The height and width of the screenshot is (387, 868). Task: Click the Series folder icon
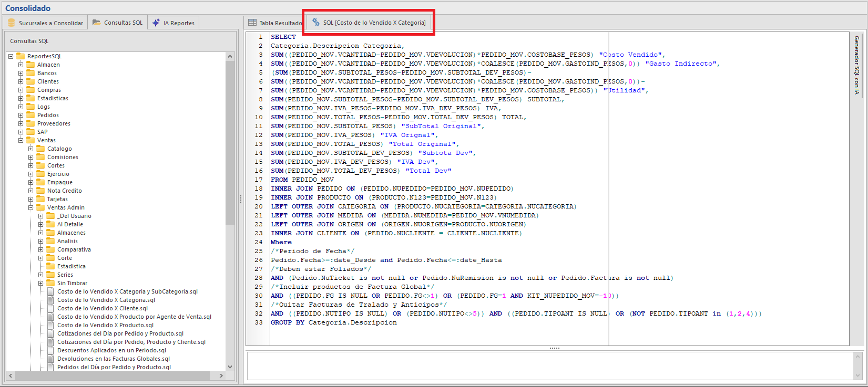click(x=50, y=275)
